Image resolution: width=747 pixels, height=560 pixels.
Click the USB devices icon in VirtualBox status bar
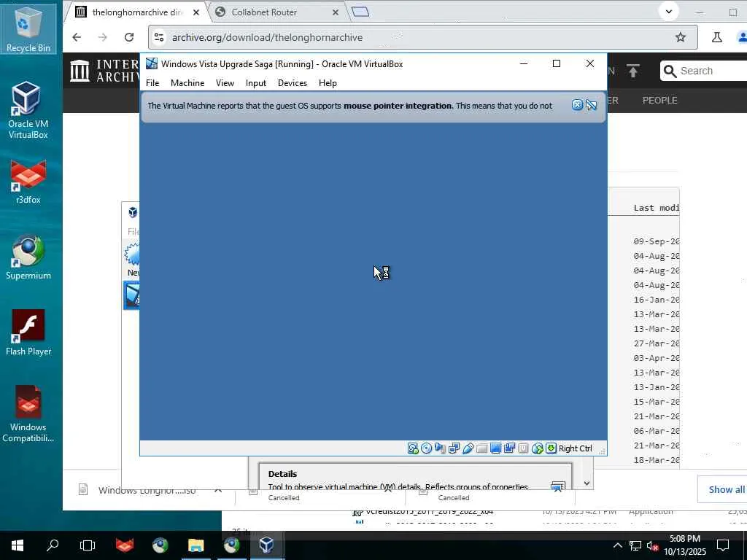(x=468, y=448)
